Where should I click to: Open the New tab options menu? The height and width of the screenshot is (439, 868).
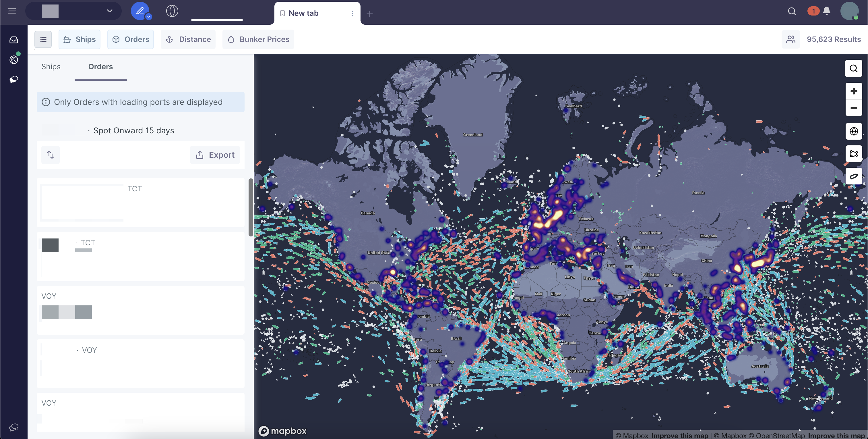click(x=352, y=13)
